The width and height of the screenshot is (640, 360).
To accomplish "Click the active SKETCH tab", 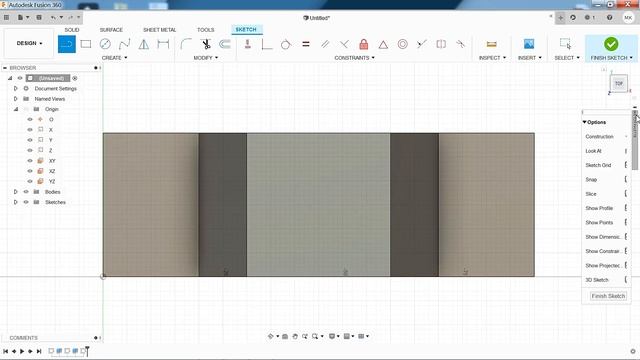I will pyautogui.click(x=246, y=29).
